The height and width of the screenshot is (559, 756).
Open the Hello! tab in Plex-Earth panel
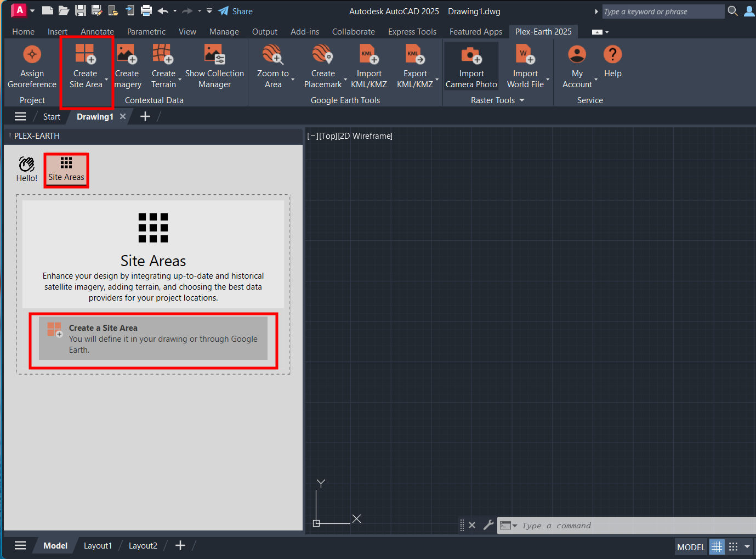(x=27, y=170)
